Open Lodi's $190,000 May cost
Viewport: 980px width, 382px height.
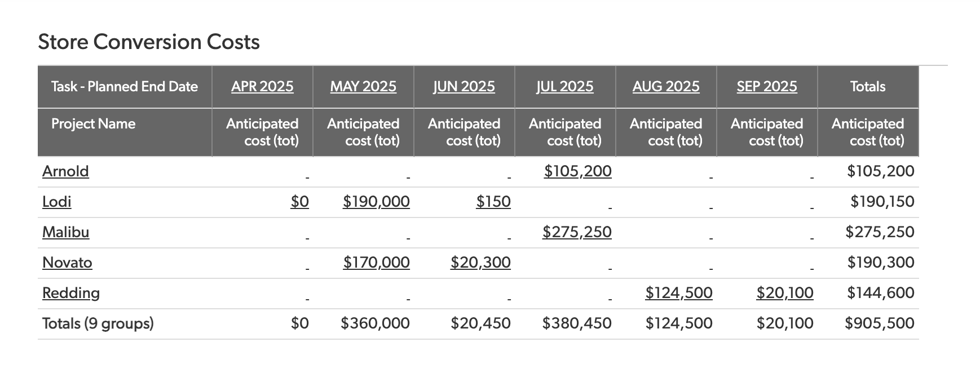[x=376, y=202]
